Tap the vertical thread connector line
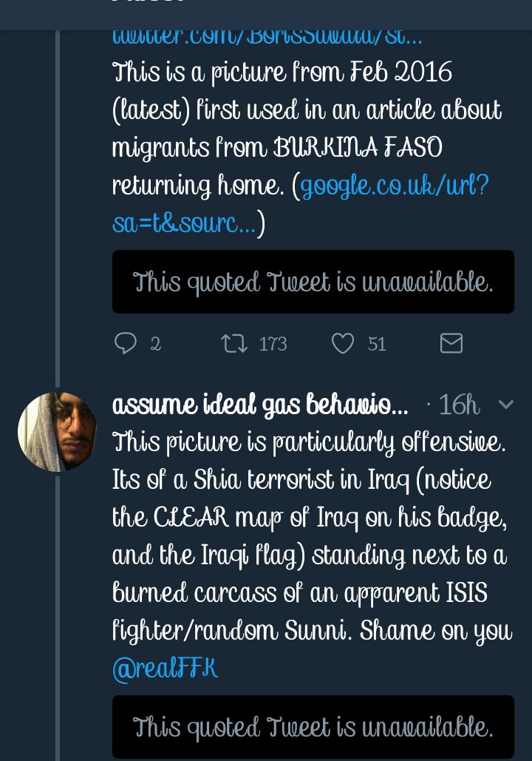 click(x=58, y=209)
